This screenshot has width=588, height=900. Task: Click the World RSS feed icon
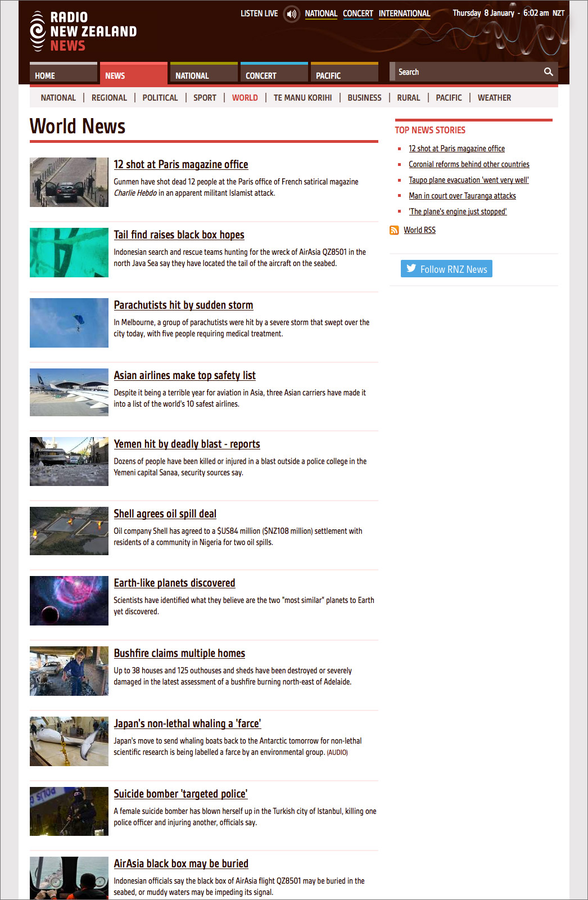(x=394, y=230)
